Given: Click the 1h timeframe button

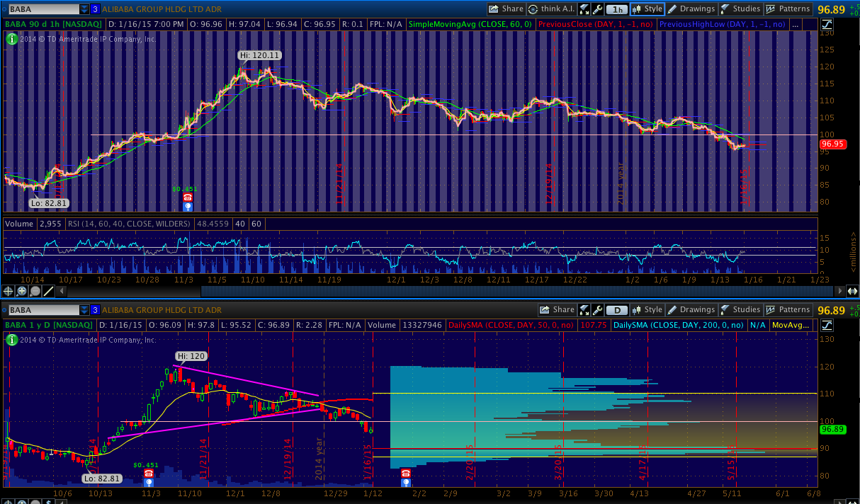Looking at the screenshot, I should pos(618,9).
